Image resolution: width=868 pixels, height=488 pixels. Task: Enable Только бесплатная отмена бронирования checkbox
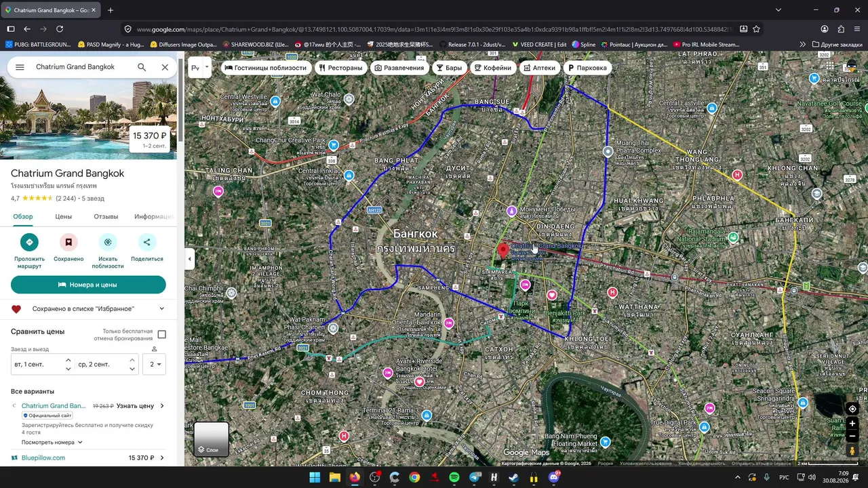pyautogui.click(x=161, y=334)
